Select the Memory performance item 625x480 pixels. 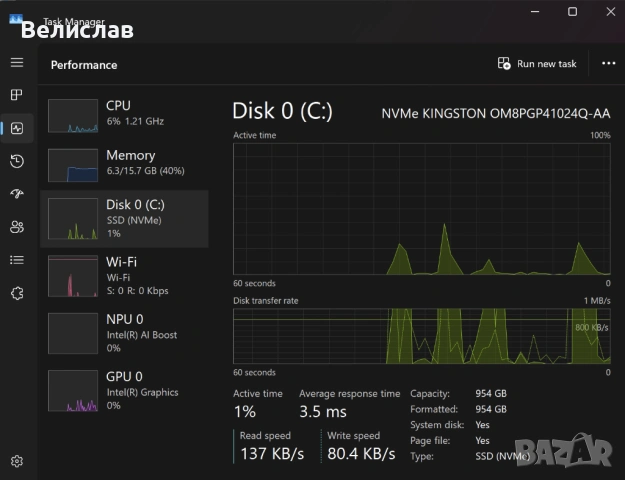point(124,165)
